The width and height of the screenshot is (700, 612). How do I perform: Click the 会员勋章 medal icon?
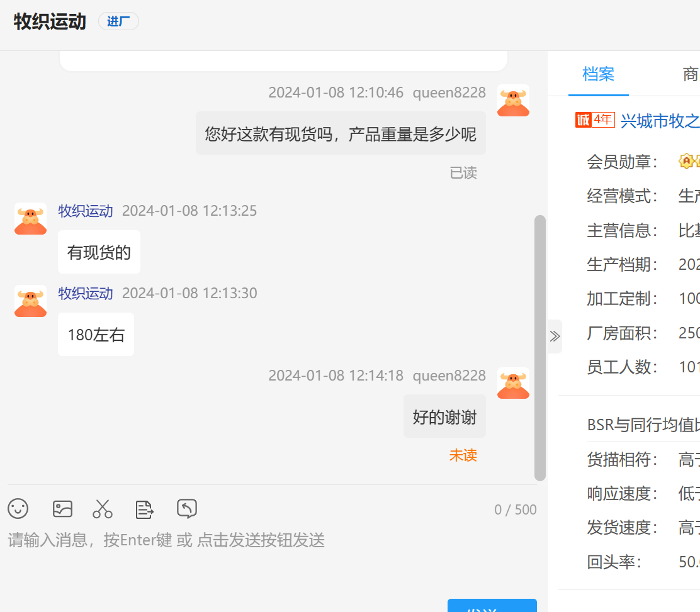[686, 162]
